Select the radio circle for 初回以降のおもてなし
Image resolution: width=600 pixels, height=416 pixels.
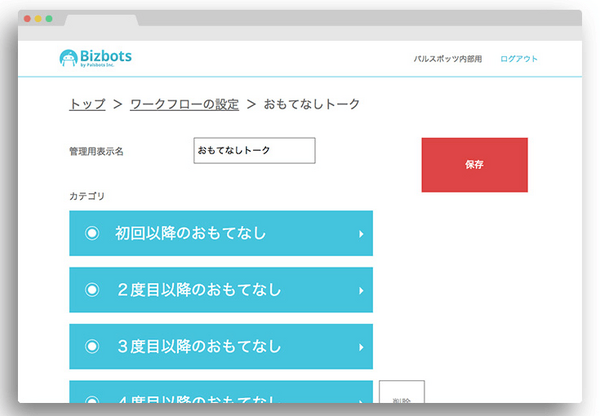(x=92, y=233)
